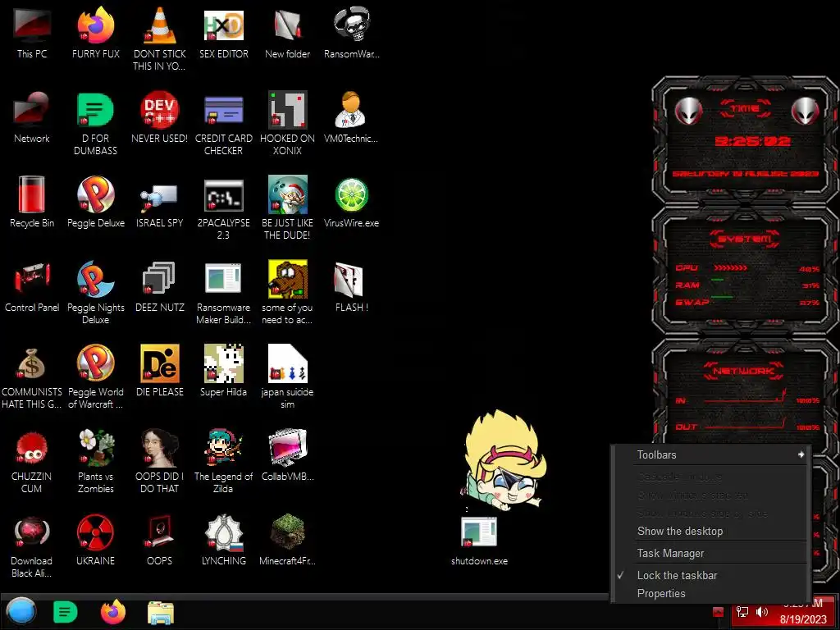Click the DIE PLEASE icon
Image resolution: width=840 pixels, height=630 pixels.
point(160,363)
